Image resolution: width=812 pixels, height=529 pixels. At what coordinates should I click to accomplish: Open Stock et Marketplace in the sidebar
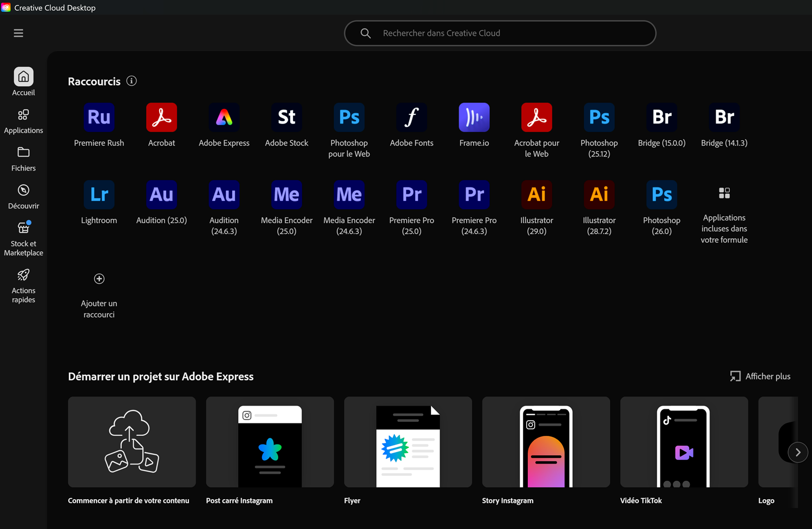(23, 239)
